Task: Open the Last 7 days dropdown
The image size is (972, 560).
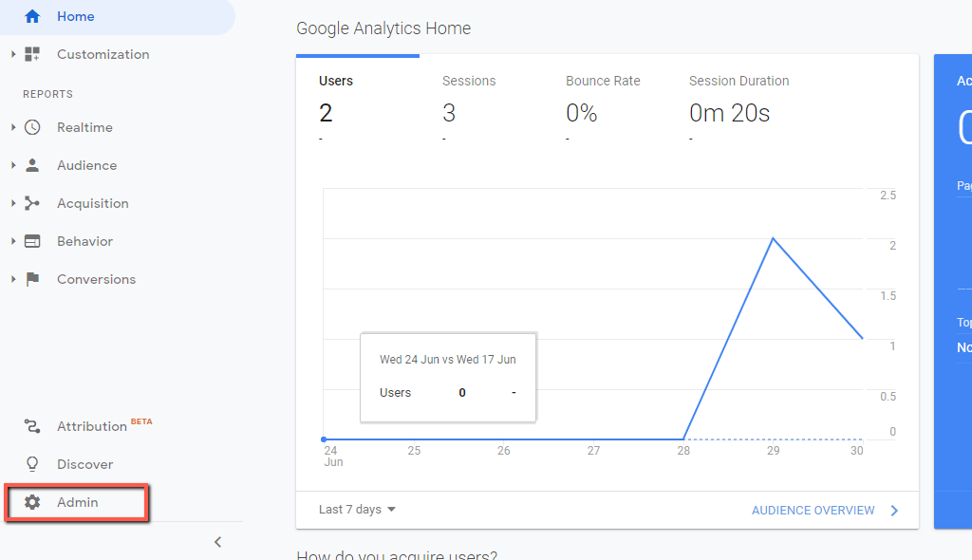Action: tap(357, 509)
